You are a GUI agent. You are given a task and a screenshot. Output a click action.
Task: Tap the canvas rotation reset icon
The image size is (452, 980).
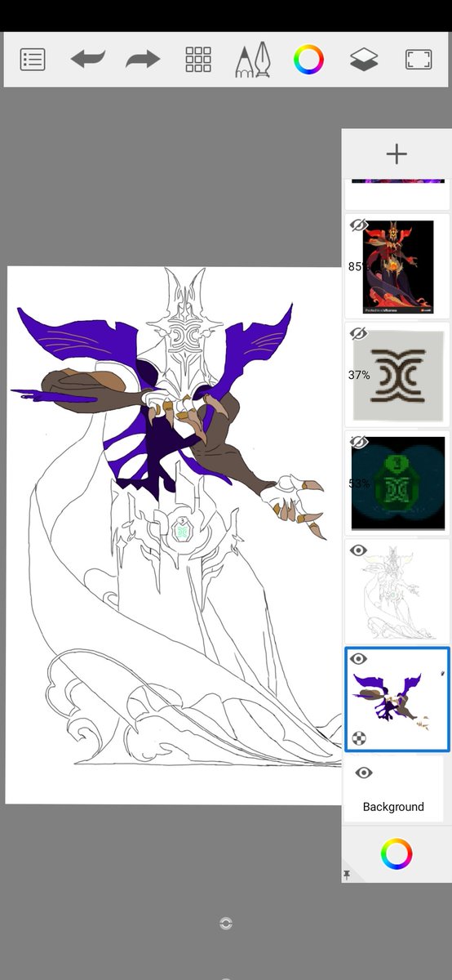226,924
